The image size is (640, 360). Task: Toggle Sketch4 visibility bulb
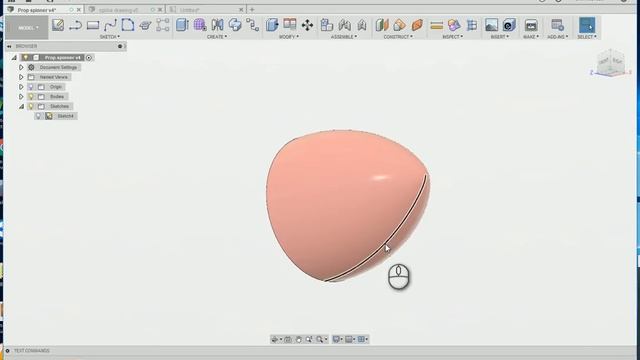tap(38, 116)
